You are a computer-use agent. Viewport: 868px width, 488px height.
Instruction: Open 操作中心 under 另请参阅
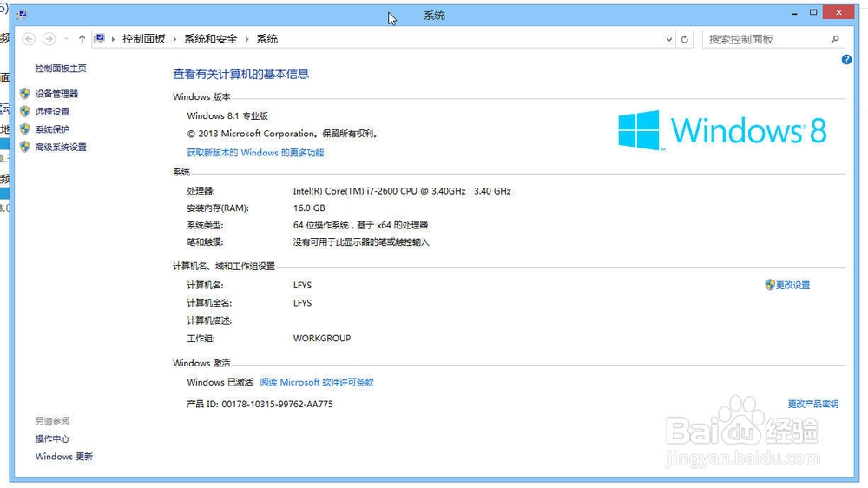click(53, 439)
